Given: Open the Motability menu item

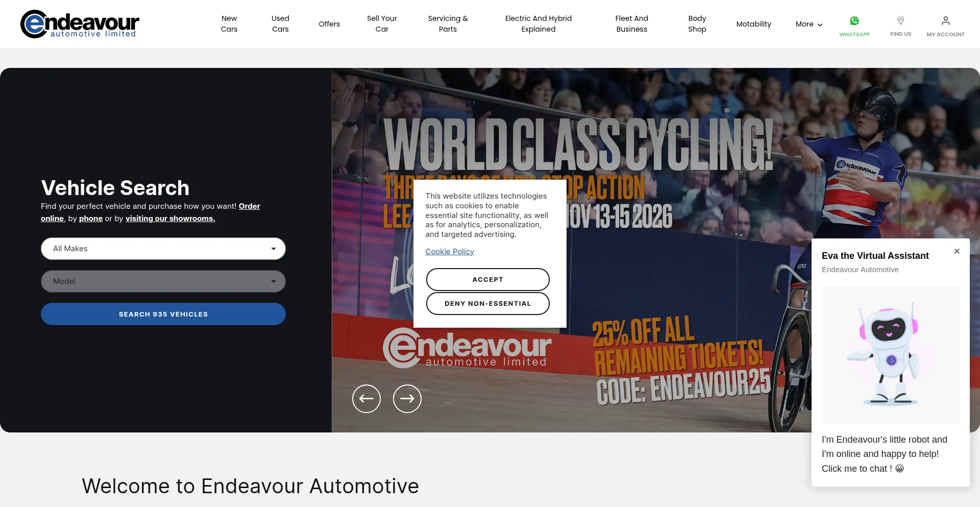Looking at the screenshot, I should (753, 24).
